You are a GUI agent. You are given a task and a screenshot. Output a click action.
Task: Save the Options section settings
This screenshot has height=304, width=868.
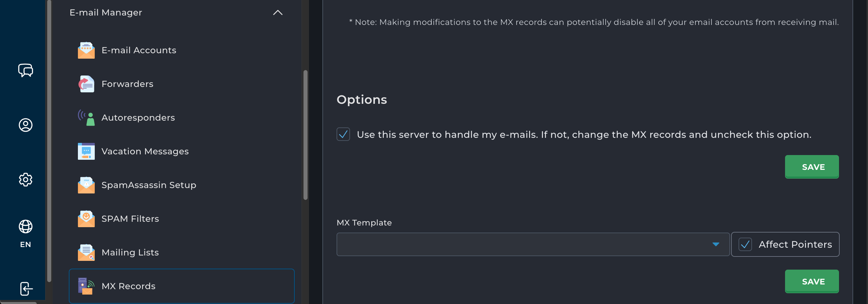tap(812, 167)
